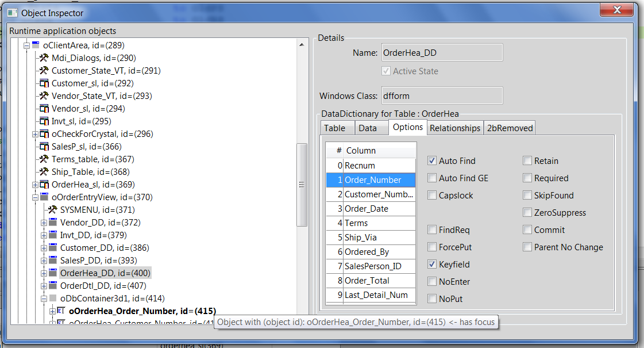
Task: Toggle the Required checkbox
Action: (527, 178)
